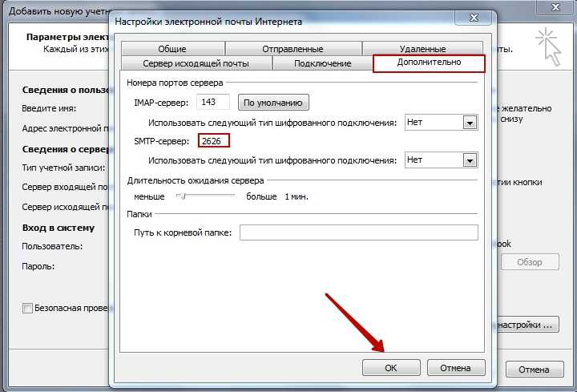Click Отмена in the Internet mail settings dialog

point(455,368)
